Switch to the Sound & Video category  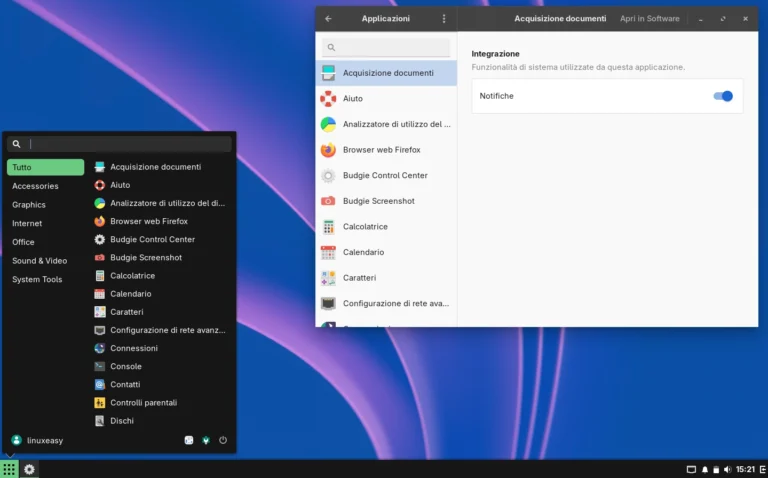[x=39, y=261]
